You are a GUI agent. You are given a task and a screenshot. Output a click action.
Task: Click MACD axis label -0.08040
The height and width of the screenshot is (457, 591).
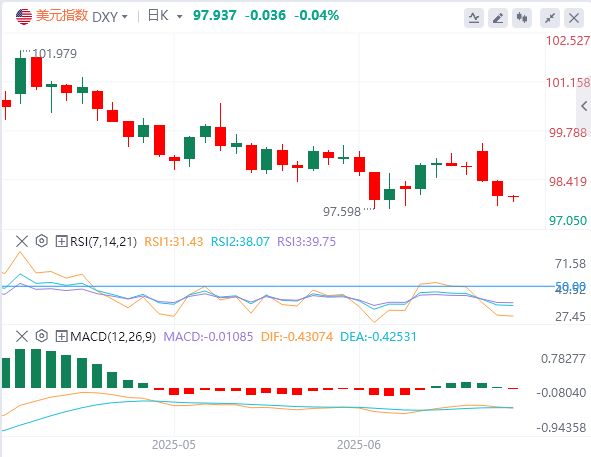561,393
